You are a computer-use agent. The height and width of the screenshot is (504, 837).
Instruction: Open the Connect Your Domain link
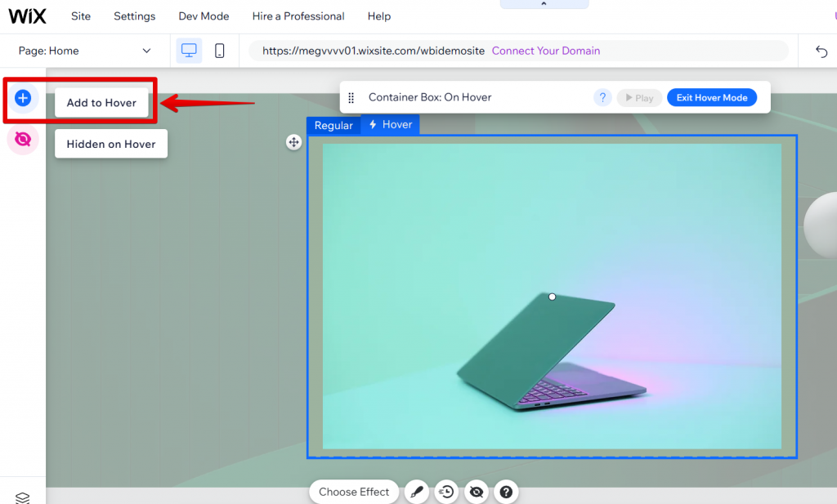pyautogui.click(x=545, y=50)
